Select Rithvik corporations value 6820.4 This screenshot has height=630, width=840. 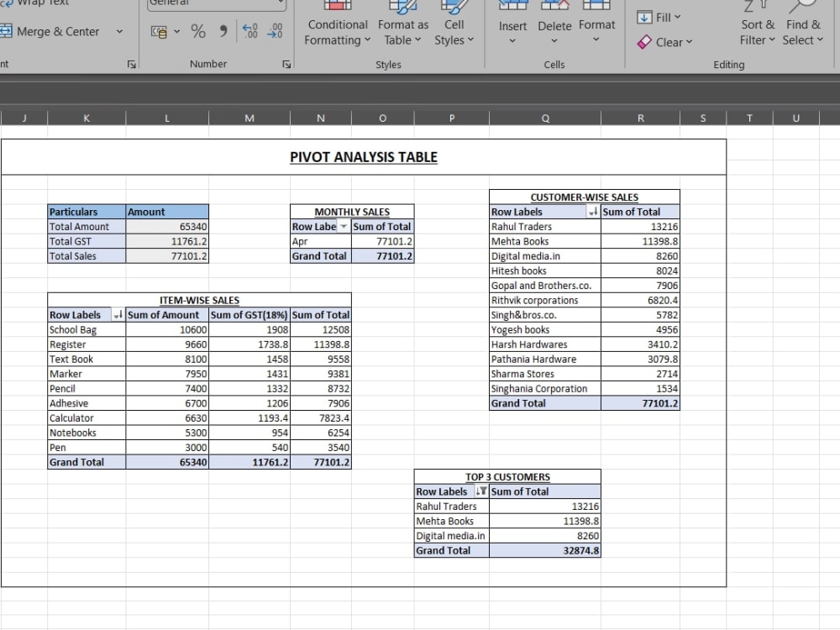[x=641, y=301]
